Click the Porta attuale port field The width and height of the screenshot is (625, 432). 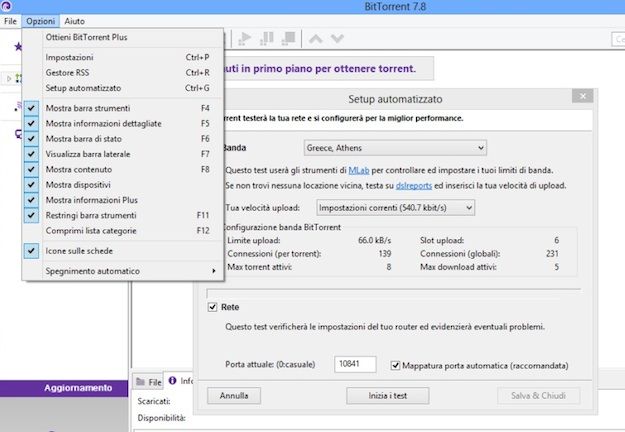355,364
